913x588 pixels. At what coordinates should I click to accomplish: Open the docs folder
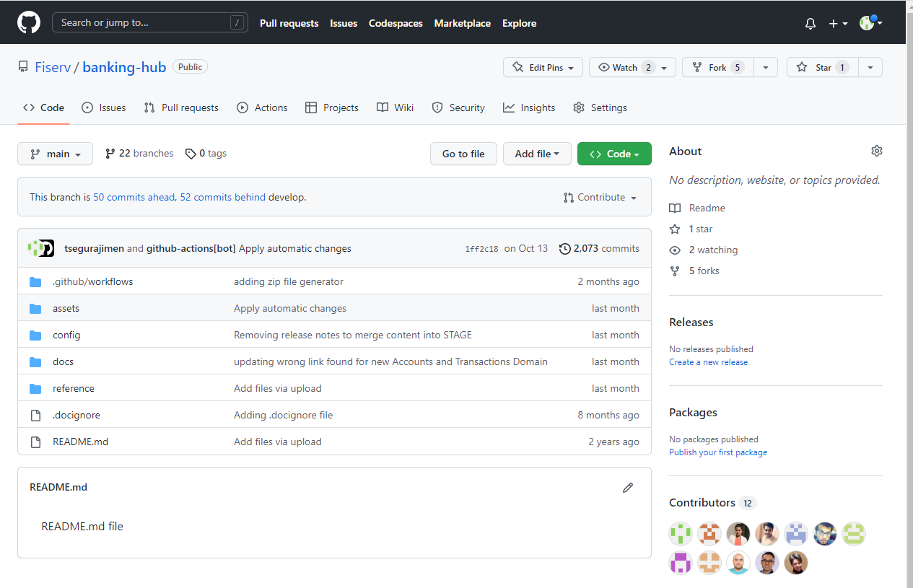[63, 361]
